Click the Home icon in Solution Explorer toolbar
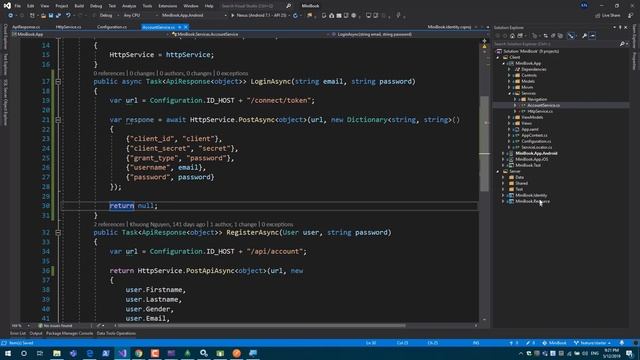640x360 pixels. pyautogui.click(x=513, y=36)
